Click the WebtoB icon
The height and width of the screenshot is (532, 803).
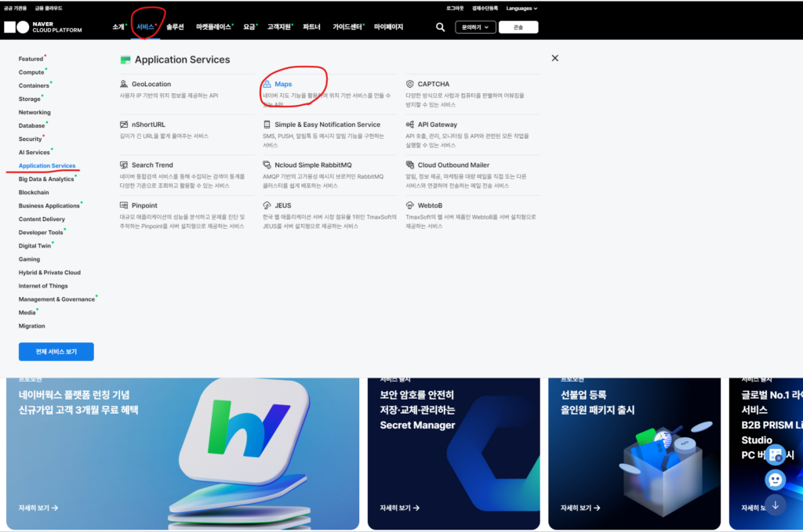[x=409, y=205]
